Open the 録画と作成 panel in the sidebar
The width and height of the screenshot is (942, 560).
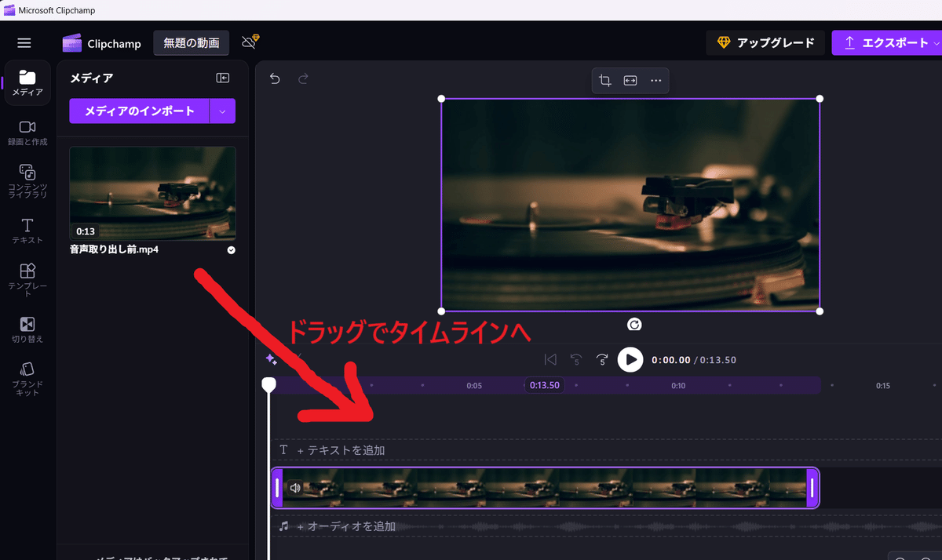click(27, 132)
